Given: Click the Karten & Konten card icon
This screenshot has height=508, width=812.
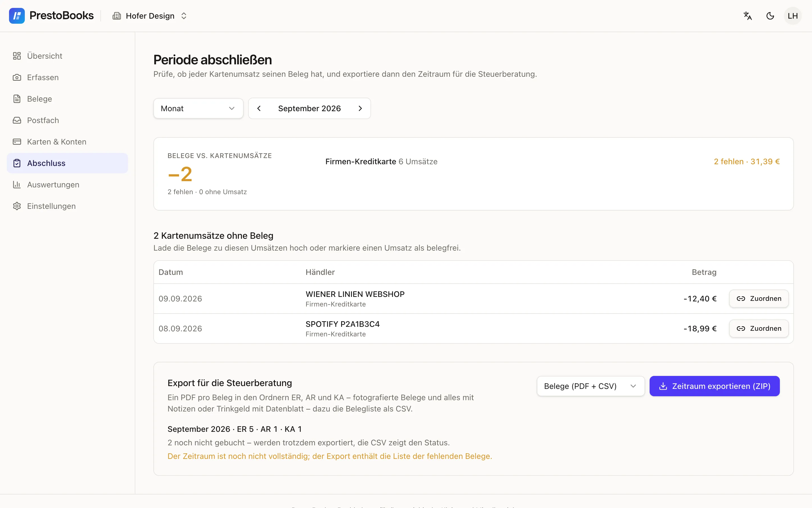Looking at the screenshot, I should (x=17, y=142).
